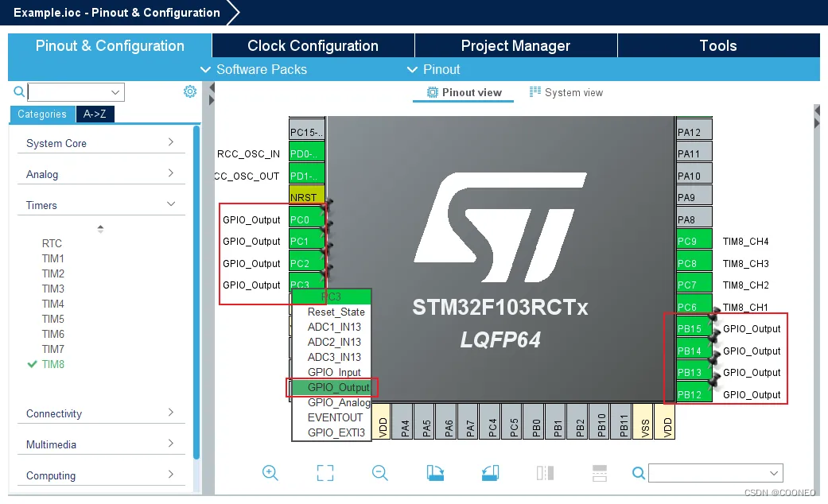The width and height of the screenshot is (828, 504).
Task: Click the fit-to-screen frame icon
Action: [325, 473]
